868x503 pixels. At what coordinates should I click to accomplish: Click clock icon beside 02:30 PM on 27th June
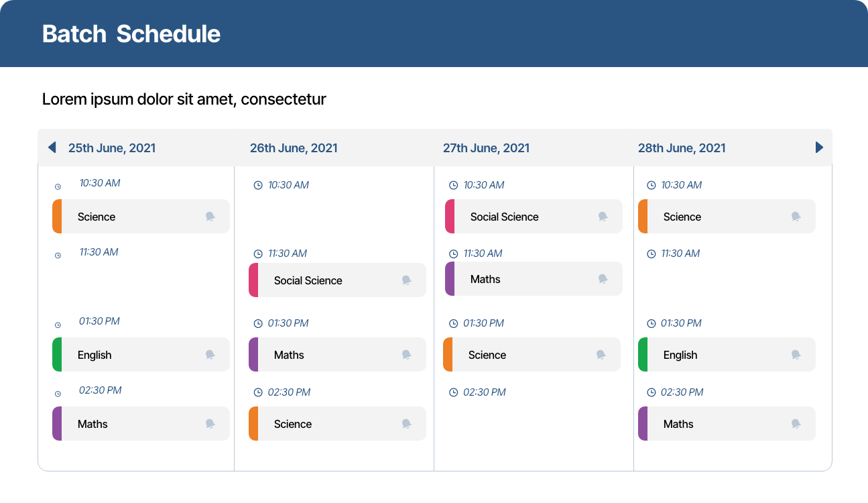tap(454, 392)
